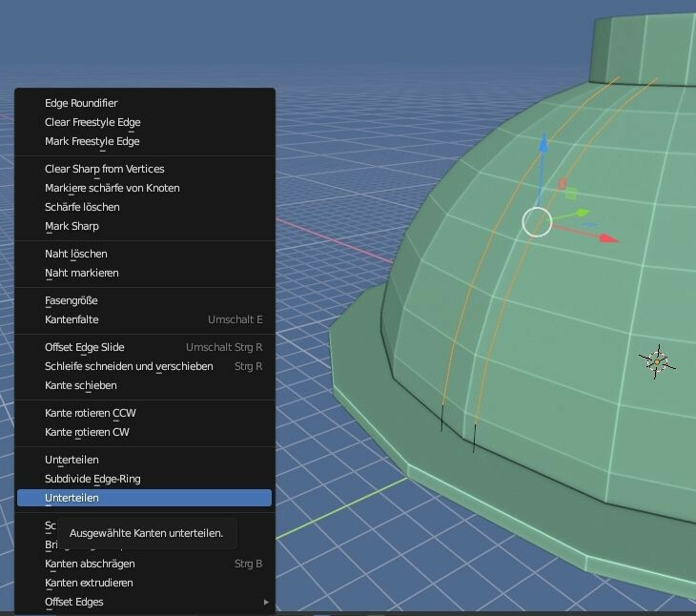Click the red X-axis gizmo arrow
Viewport: 696px width, 616px height.
pos(609,238)
